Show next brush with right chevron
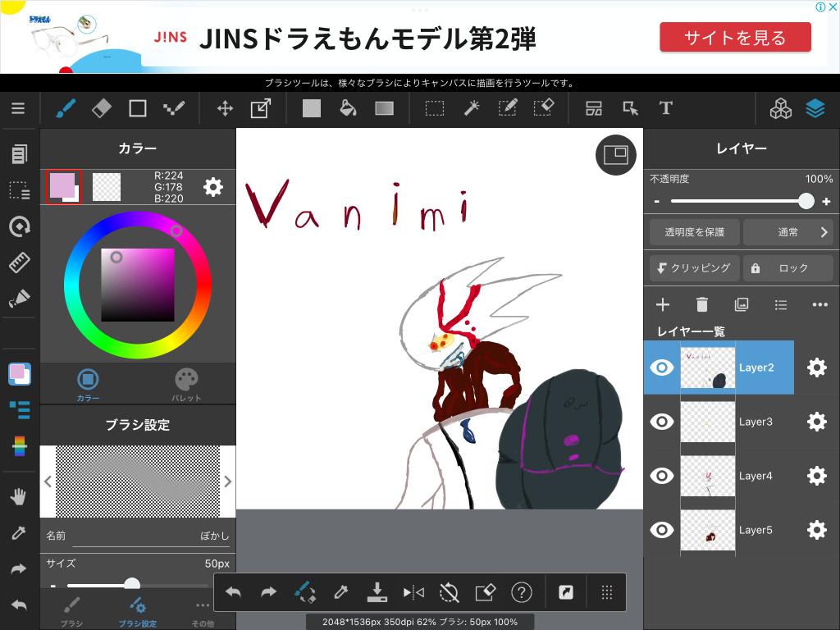Viewport: 840px width, 630px height. pyautogui.click(x=227, y=482)
